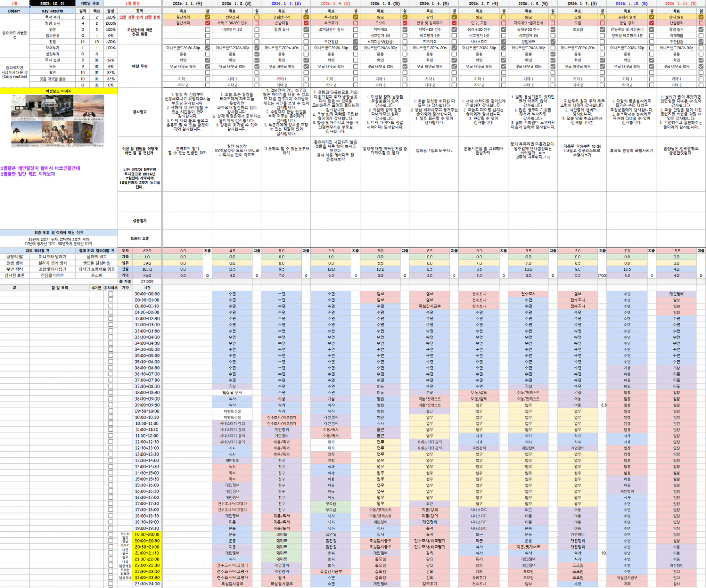Click the '2026. 1. 1. (목)' date header
The height and width of the screenshot is (588, 706).
click(187, 3)
